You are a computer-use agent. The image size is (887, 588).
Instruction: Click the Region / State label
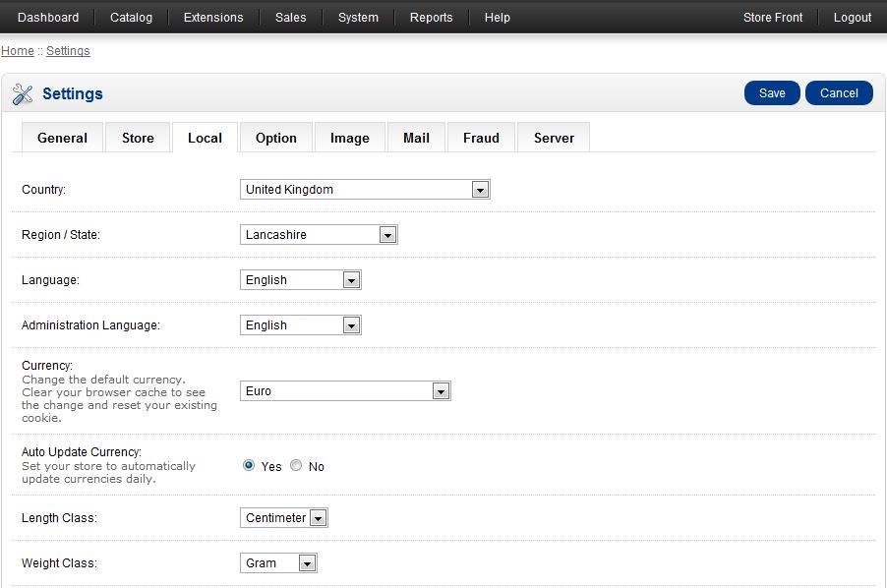(x=61, y=235)
